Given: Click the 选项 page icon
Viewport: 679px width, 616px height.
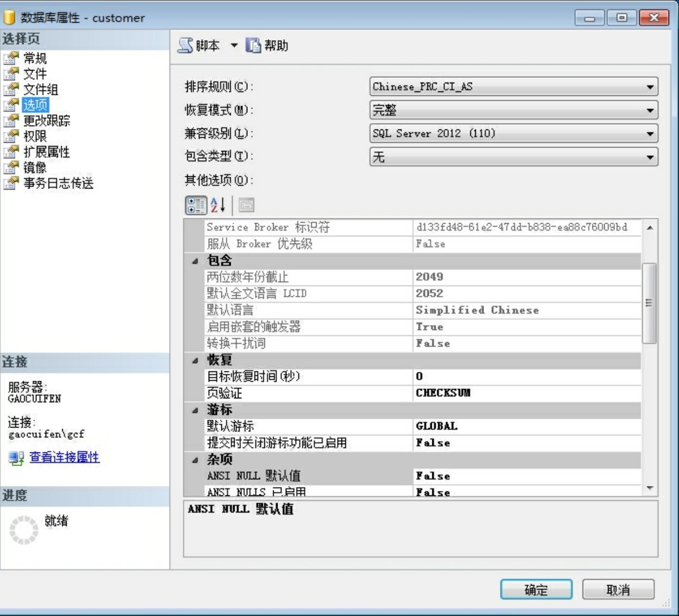Looking at the screenshot, I should pos(11,104).
